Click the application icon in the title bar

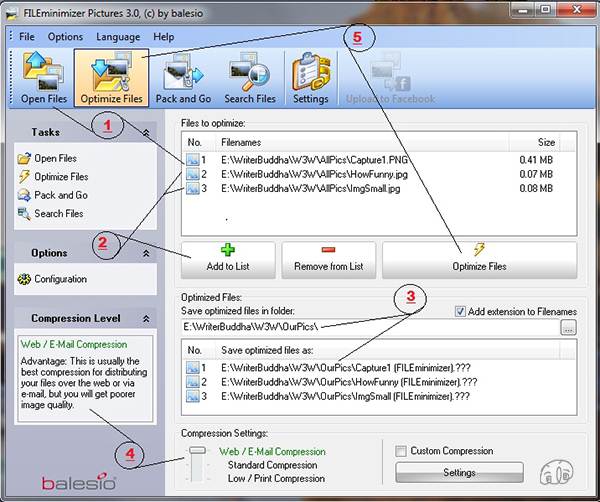click(x=12, y=13)
